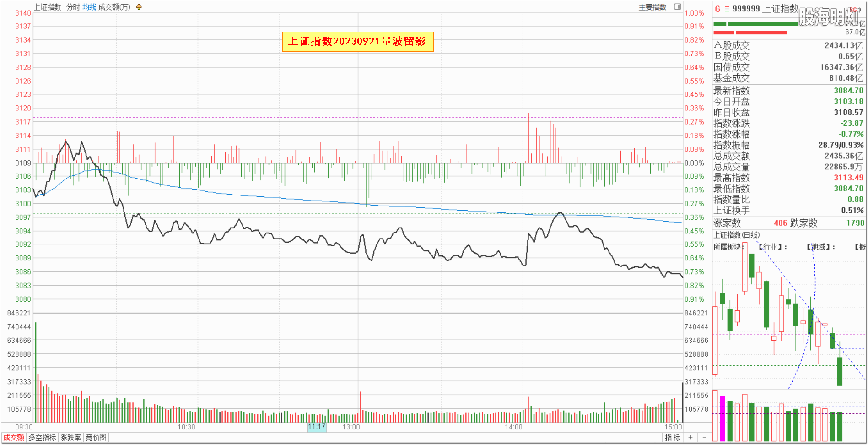
Task: Switch to the 成交额 tab
Action: click(14, 438)
